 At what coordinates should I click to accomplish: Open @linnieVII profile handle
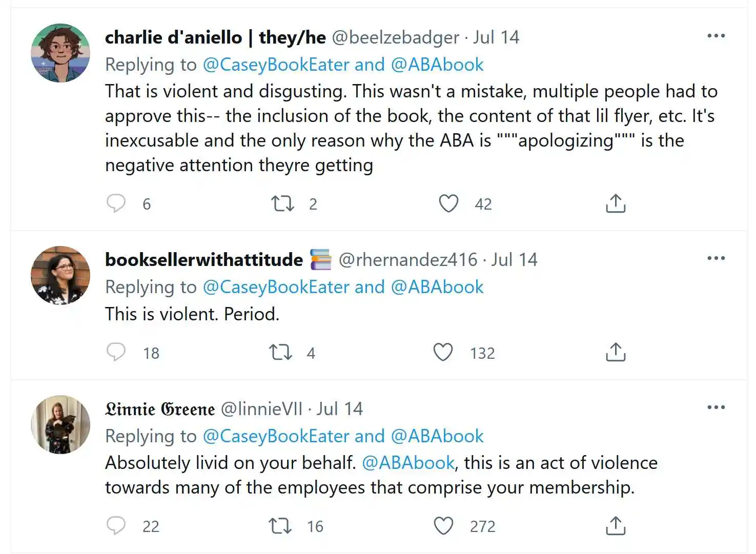[261, 408]
